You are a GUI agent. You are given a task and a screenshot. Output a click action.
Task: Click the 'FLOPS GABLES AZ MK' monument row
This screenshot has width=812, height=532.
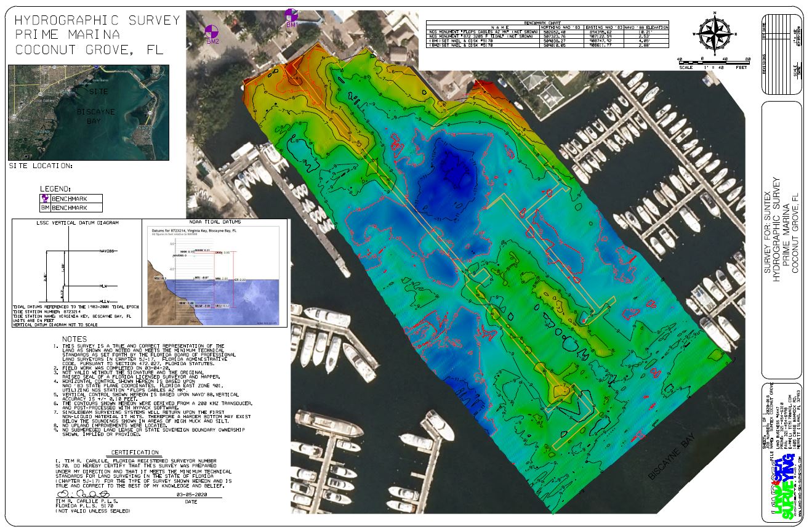[549, 33]
